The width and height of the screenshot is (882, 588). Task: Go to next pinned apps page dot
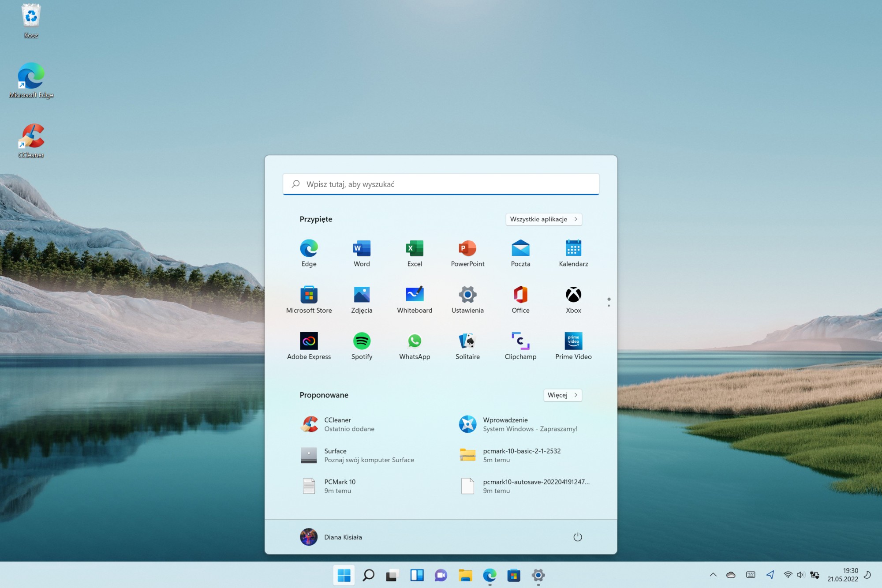coord(609,305)
